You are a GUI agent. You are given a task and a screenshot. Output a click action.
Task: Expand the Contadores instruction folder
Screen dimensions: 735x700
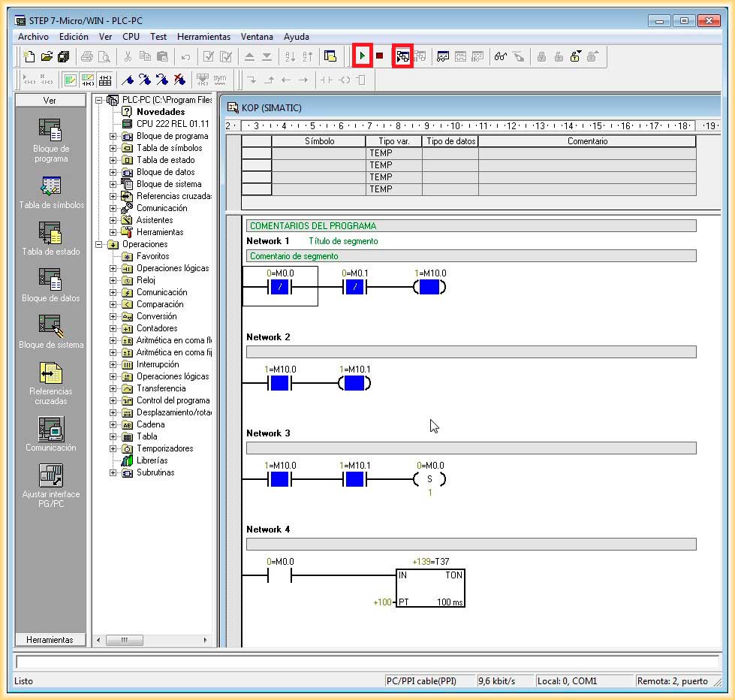(x=113, y=328)
